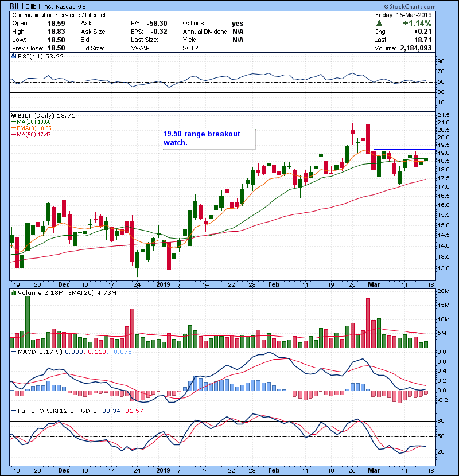Click the MACD line value 0.038
459x476 pixels.
[x=74, y=352]
